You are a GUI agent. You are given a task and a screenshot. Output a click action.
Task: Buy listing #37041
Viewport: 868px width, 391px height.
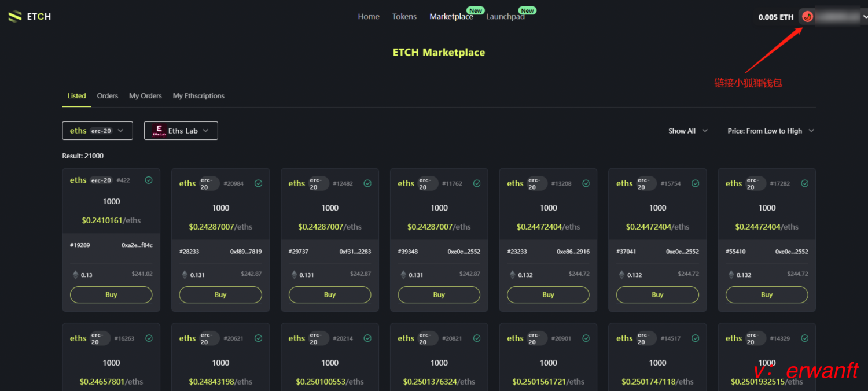(x=657, y=295)
